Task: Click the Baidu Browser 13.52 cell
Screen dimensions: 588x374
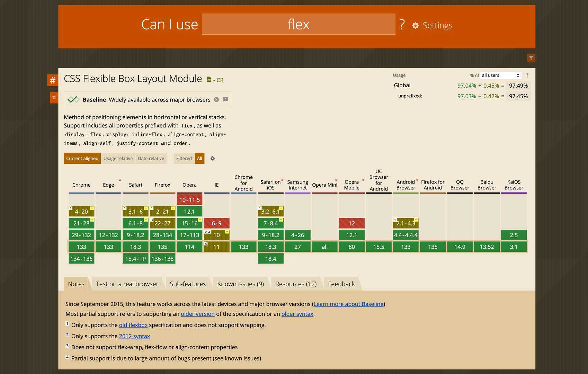Action: point(487,247)
